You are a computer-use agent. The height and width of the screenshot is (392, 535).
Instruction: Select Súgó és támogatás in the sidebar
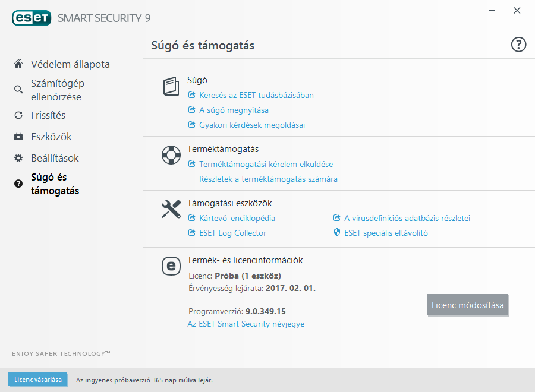tap(55, 184)
